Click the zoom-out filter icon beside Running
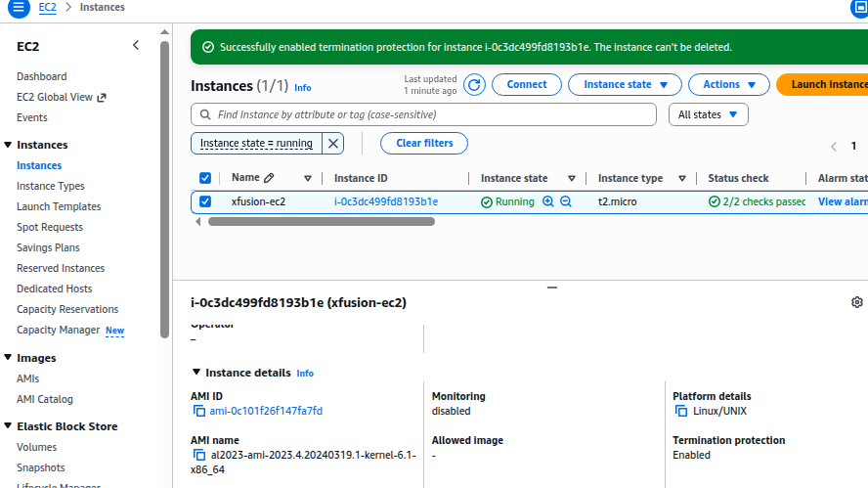The height and width of the screenshot is (488, 868). point(566,201)
